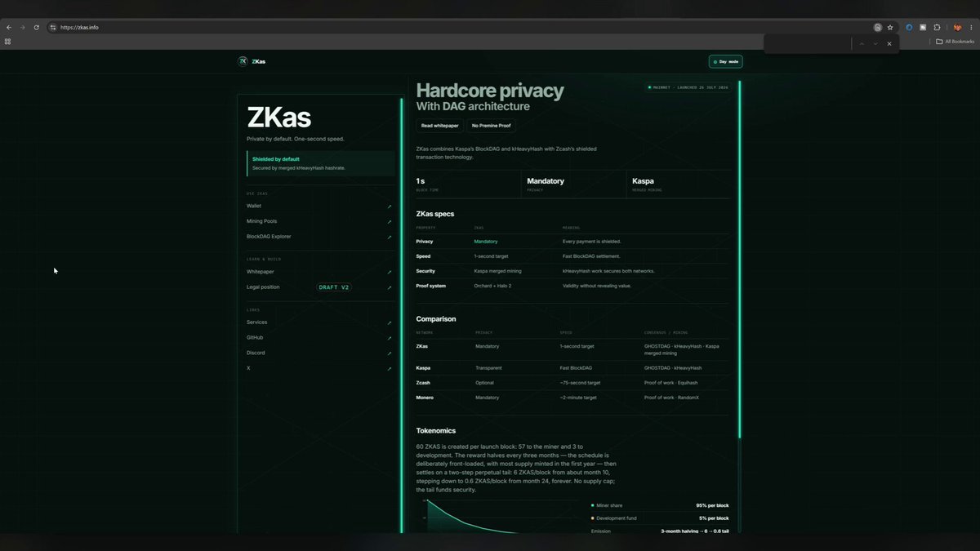Open the Wallet sidebar link
The width and height of the screenshot is (980, 551).
tap(254, 206)
